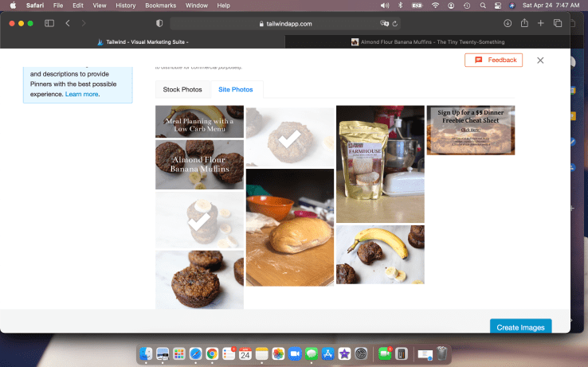Open the Learn more link

click(82, 94)
